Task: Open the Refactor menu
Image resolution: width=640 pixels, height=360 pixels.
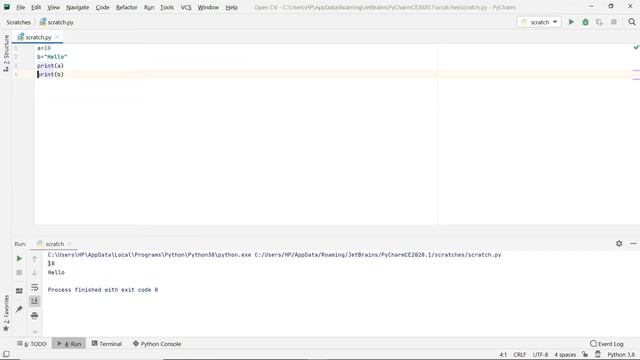Action: point(127,7)
